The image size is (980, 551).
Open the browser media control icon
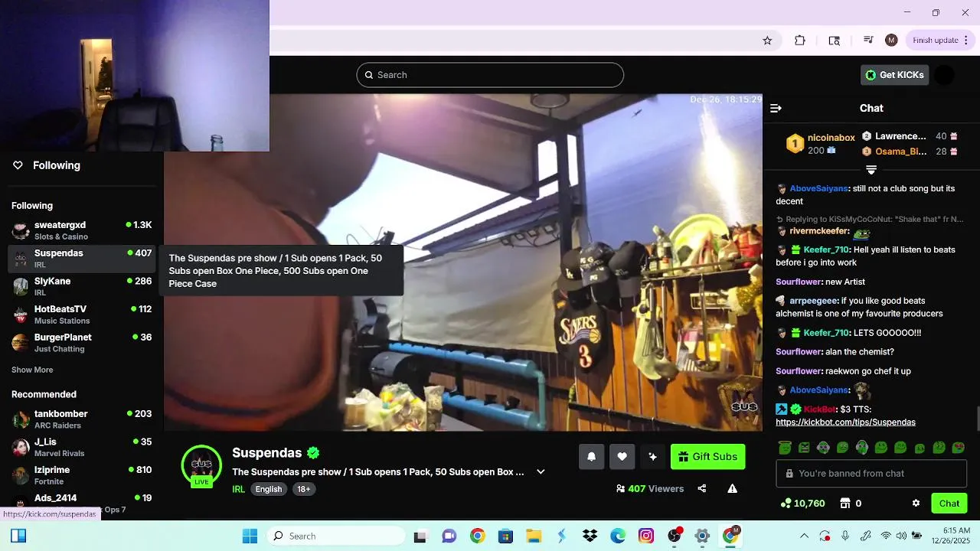pos(868,41)
